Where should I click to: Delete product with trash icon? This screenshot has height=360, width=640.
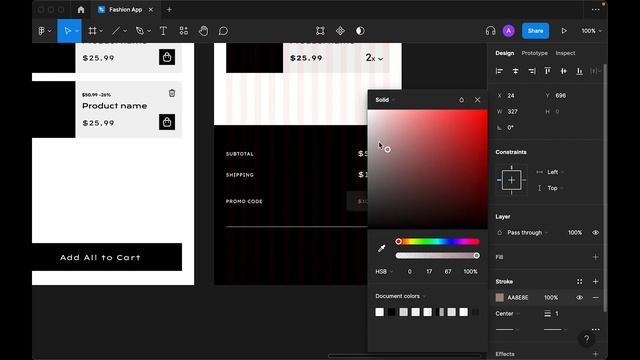(x=172, y=93)
